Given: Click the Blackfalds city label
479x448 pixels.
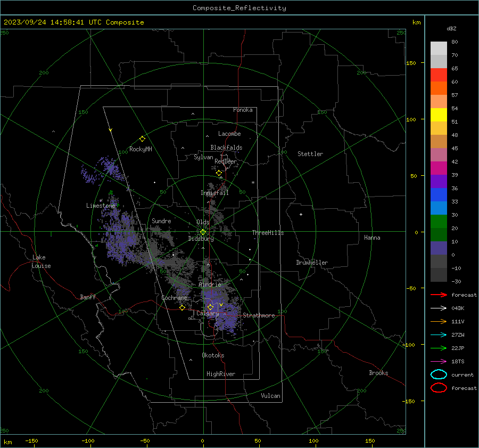Looking at the screenshot, I should (226, 148).
